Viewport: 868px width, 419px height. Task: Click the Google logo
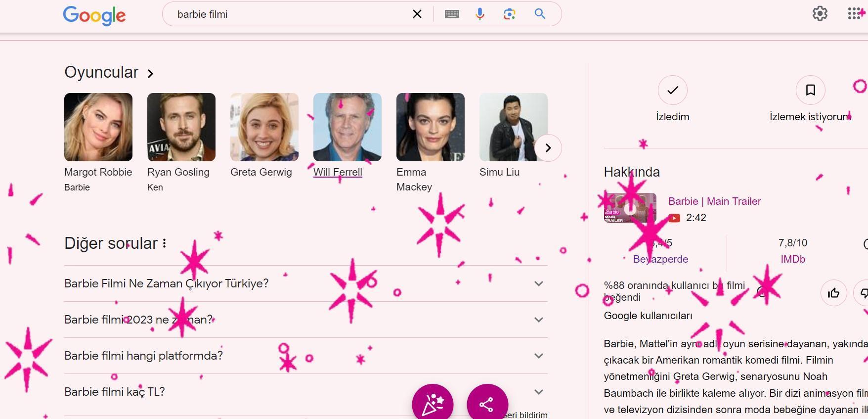(x=94, y=15)
